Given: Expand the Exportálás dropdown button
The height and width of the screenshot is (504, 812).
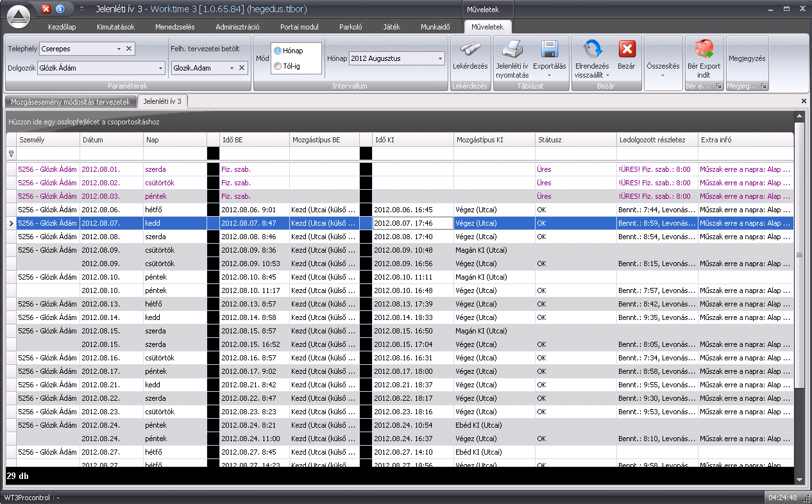Looking at the screenshot, I should pos(550,76).
